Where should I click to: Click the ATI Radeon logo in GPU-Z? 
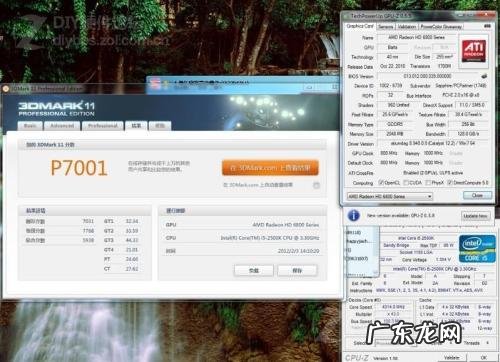click(474, 51)
